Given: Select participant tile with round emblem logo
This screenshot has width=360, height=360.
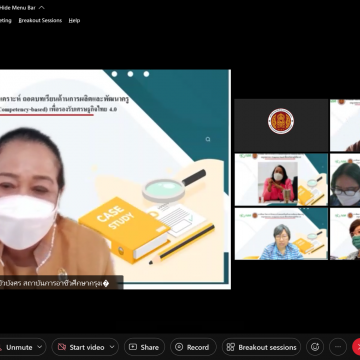Looking at the screenshot, I should tap(281, 125).
